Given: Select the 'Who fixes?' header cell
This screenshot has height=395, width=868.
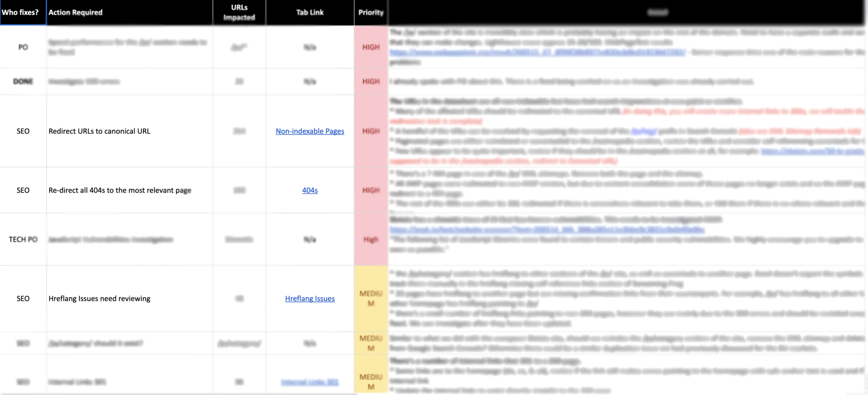Looking at the screenshot, I should [23, 12].
